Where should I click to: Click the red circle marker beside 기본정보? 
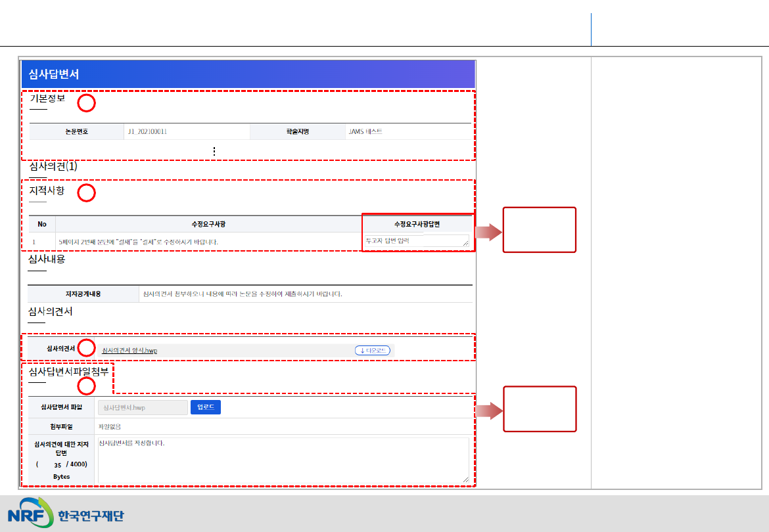(x=87, y=103)
